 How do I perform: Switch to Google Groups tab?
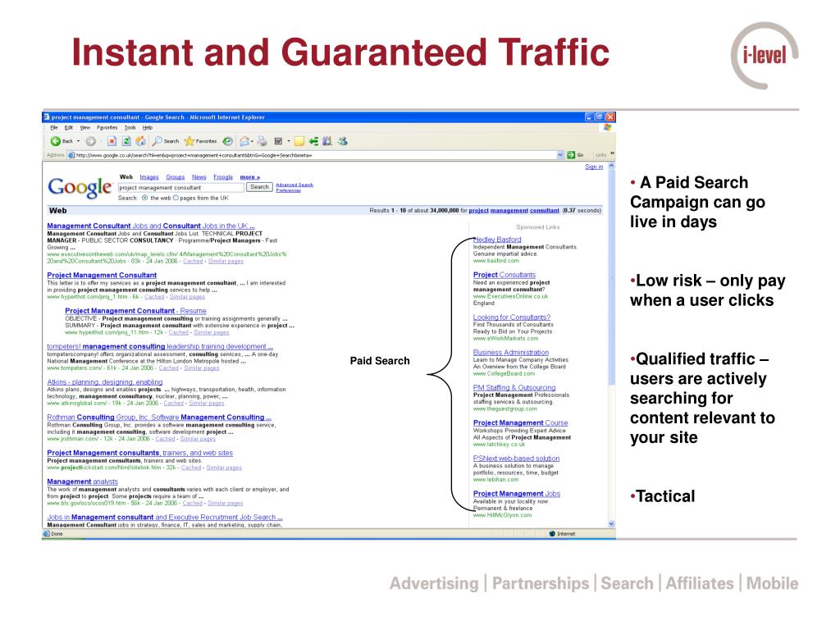coord(176,177)
